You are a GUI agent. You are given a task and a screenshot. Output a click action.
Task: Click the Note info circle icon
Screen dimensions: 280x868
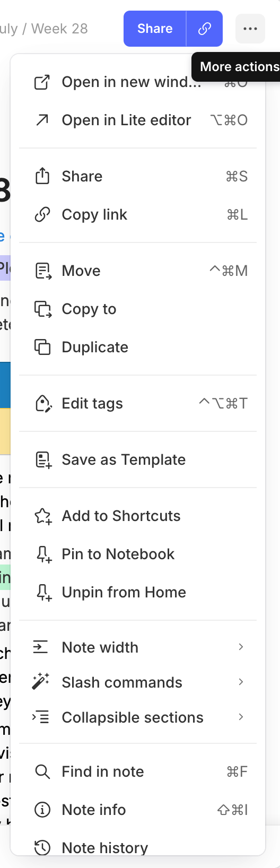pyautogui.click(x=42, y=810)
